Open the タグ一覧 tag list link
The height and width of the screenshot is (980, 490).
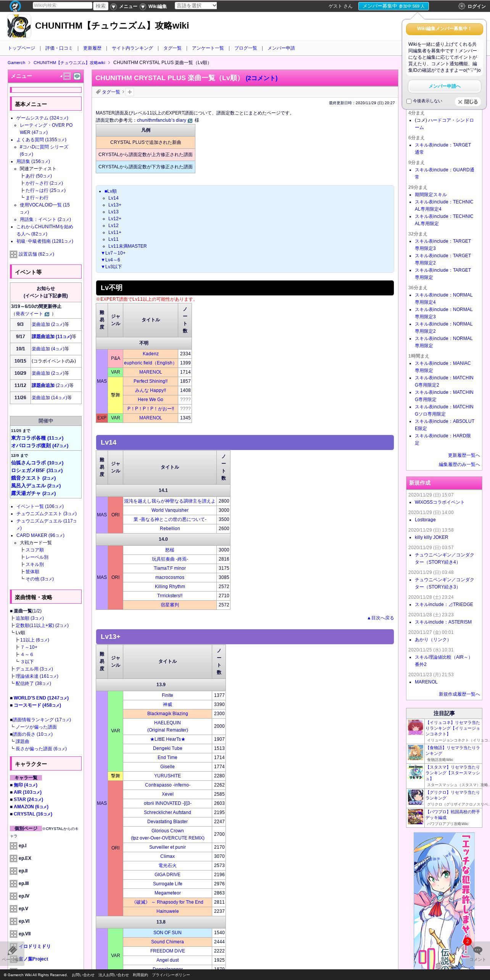111,92
